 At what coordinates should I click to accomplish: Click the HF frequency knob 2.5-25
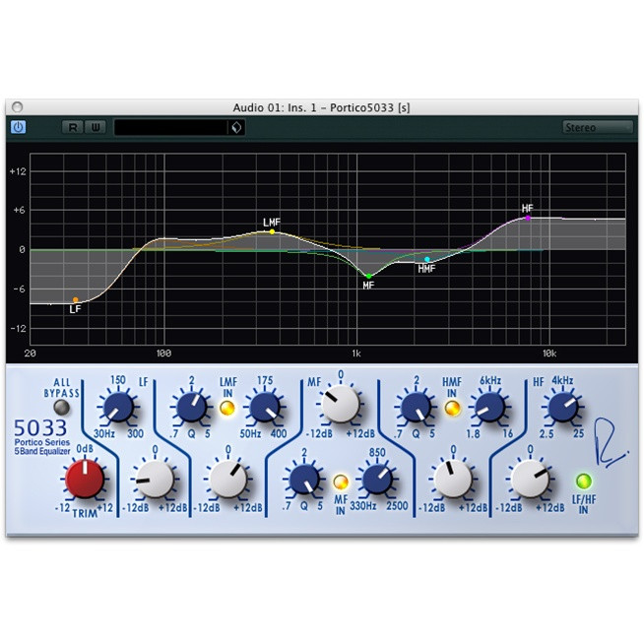[x=562, y=407]
